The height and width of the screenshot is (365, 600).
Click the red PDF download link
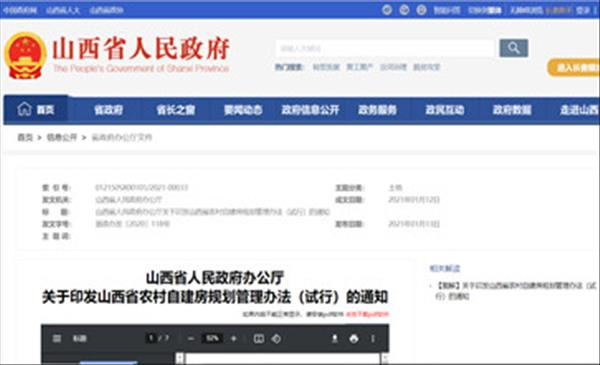point(367,314)
